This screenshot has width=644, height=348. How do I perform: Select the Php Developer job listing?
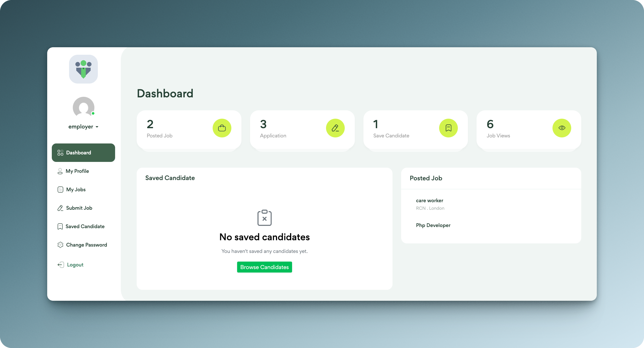tap(433, 225)
